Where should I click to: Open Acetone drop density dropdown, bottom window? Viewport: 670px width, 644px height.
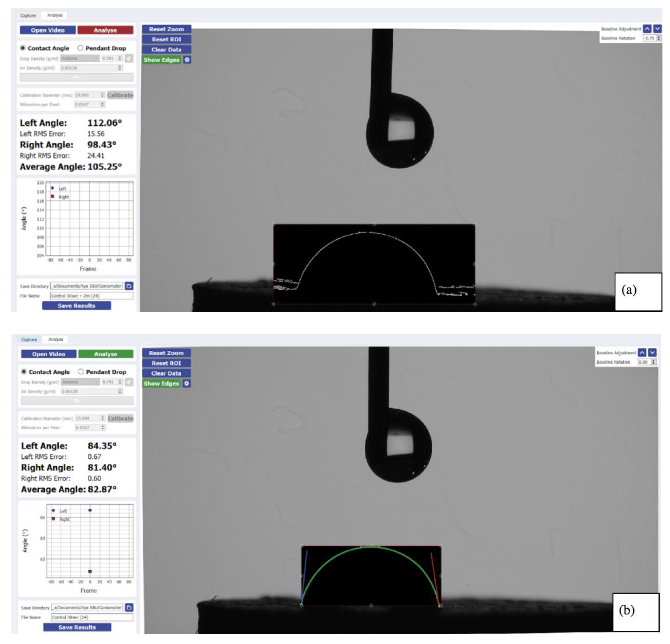[81, 382]
